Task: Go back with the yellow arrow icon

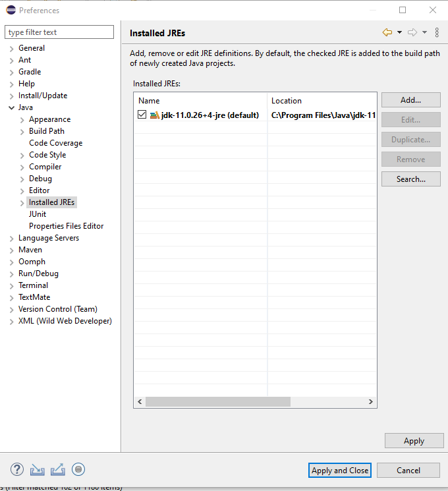Action: click(387, 32)
